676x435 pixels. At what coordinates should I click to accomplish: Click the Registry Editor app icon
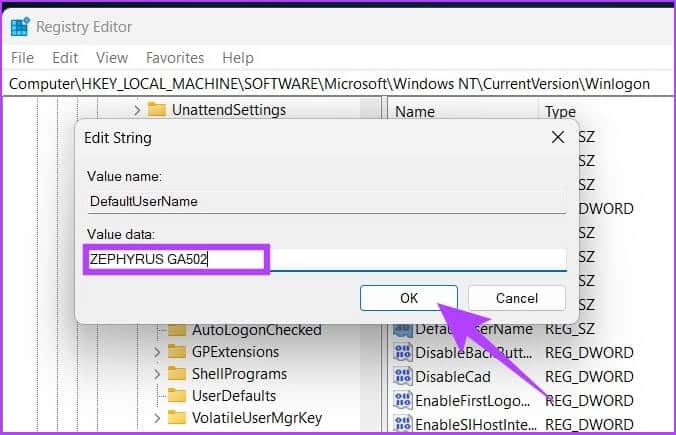pyautogui.click(x=20, y=27)
